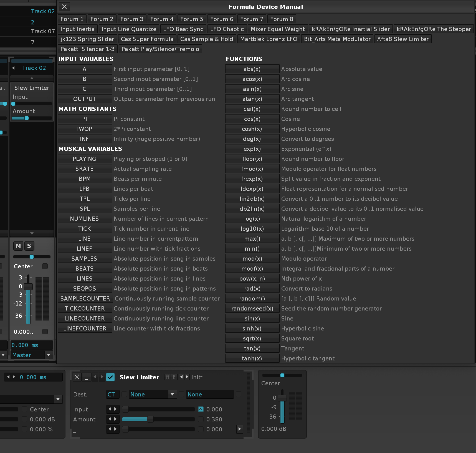476x453 pixels.
Task: Select preset A on Slew Limiter
Action: (167, 377)
